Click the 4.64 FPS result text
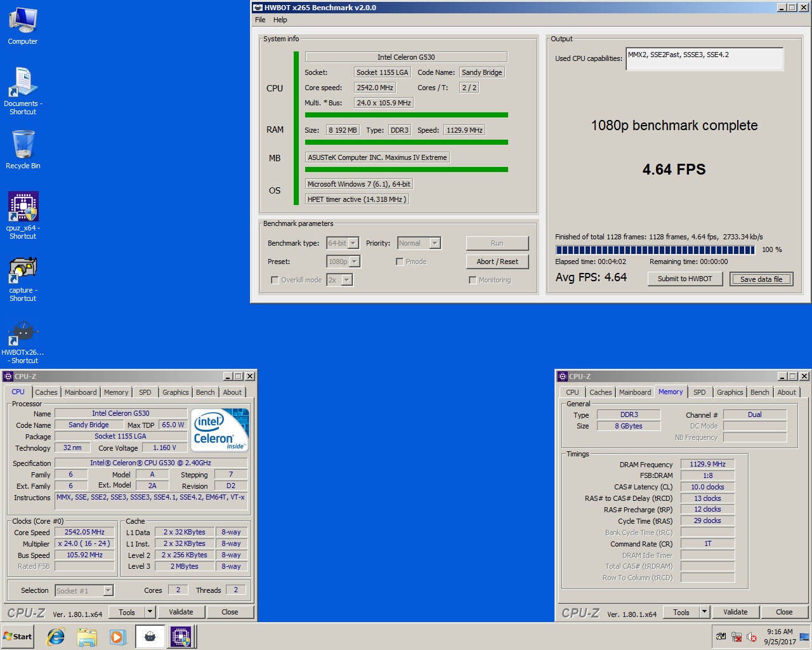Image resolution: width=812 pixels, height=650 pixels. [674, 169]
